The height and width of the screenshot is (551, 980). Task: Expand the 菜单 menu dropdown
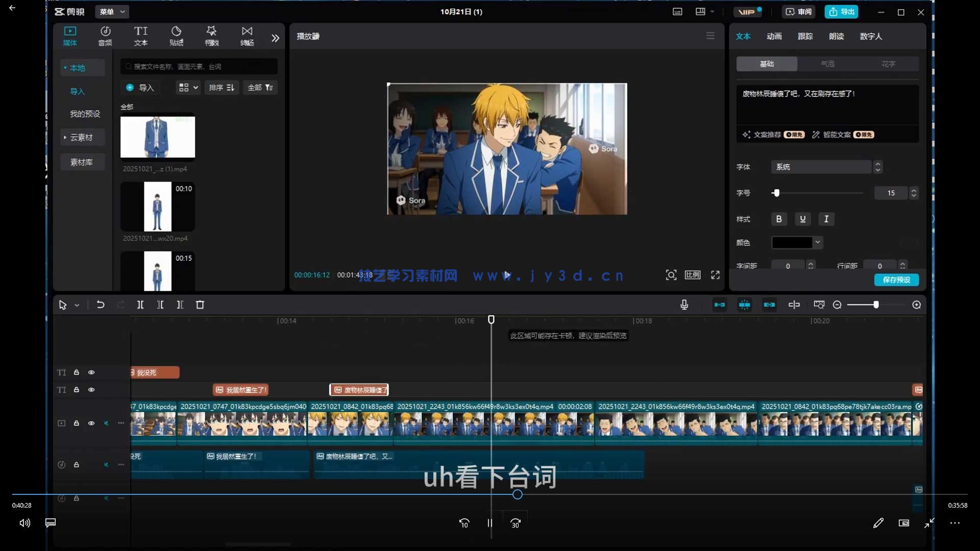pos(112,12)
